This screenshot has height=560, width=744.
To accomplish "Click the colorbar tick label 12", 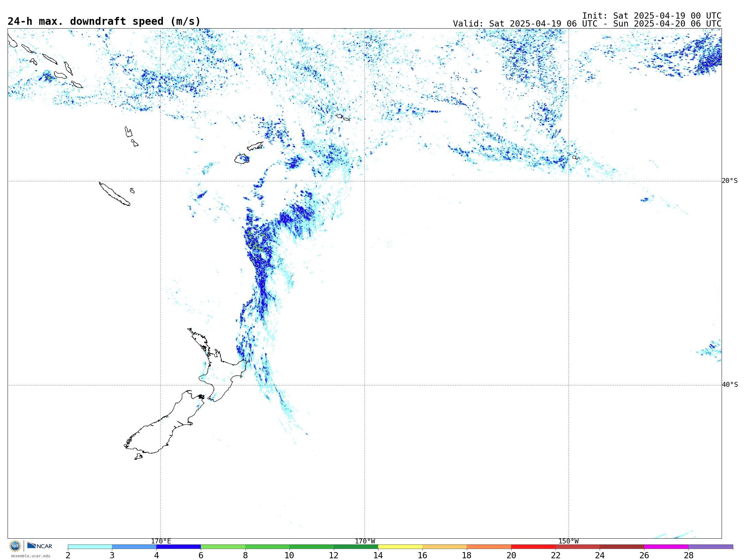I will coord(334,555).
